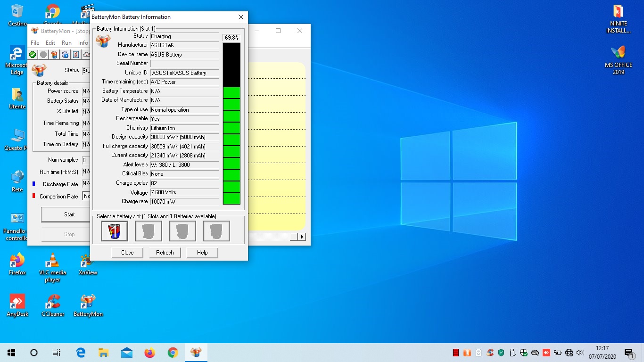The image size is (644, 362).
Task: Open MS OFFICE 2019 desktop shortcut
Action: [x=618, y=60]
